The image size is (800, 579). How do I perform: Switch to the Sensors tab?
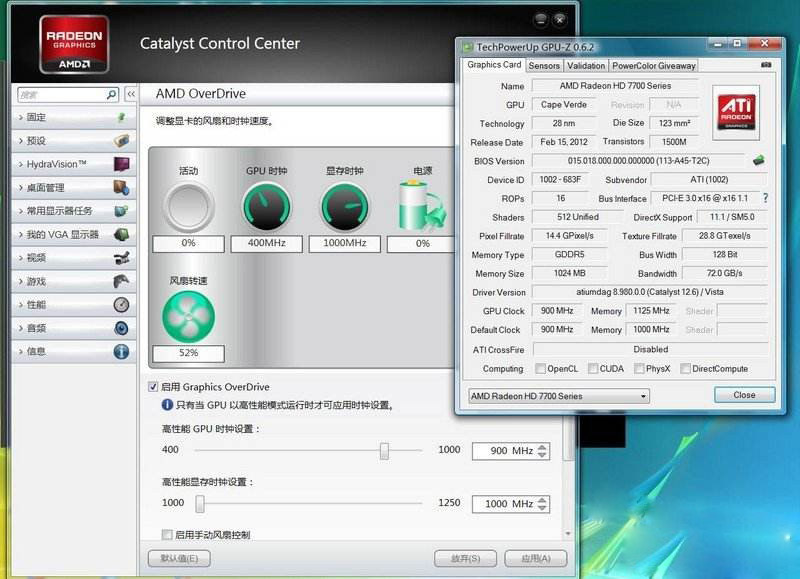point(544,66)
